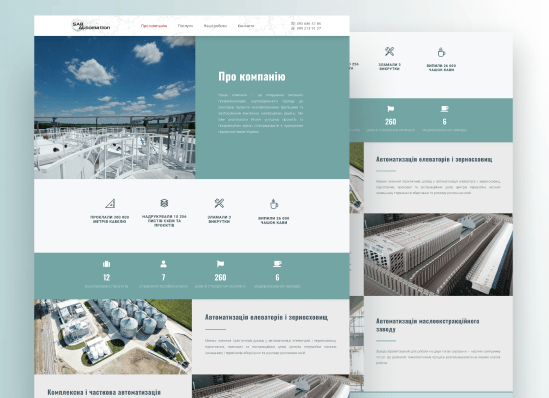Click the coffee cup icon in back page

point(441,53)
